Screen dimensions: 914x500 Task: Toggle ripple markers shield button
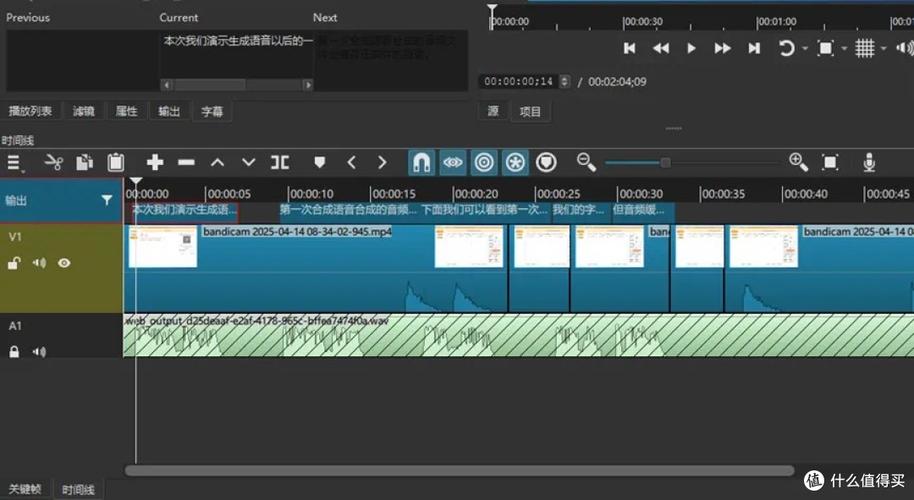point(546,163)
